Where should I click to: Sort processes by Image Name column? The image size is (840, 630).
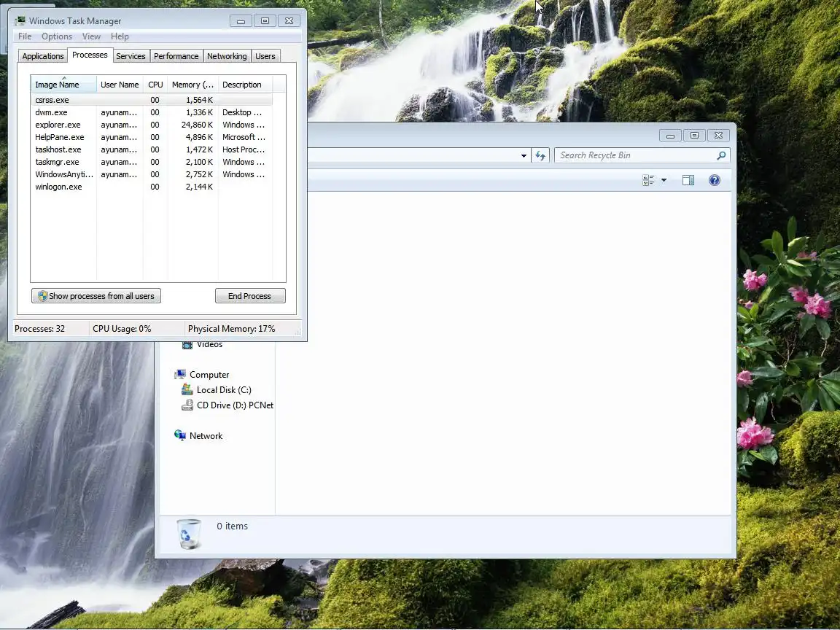point(63,85)
